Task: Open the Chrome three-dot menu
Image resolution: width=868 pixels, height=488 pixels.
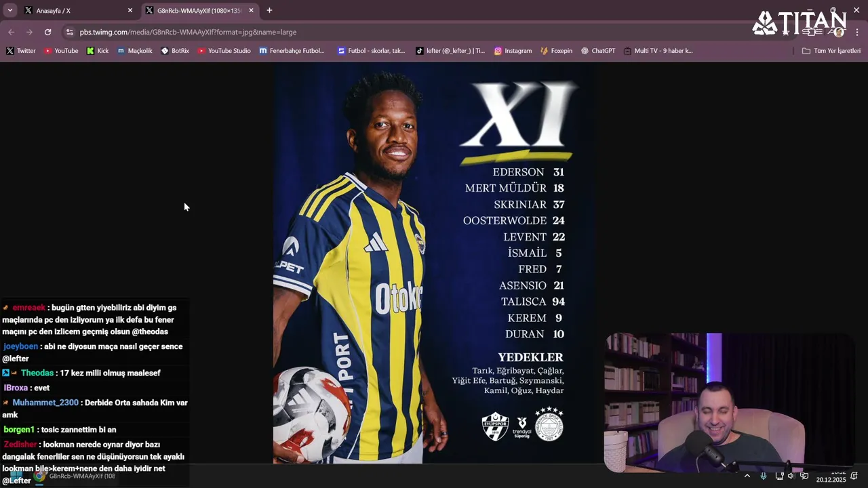Action: pos(857,32)
